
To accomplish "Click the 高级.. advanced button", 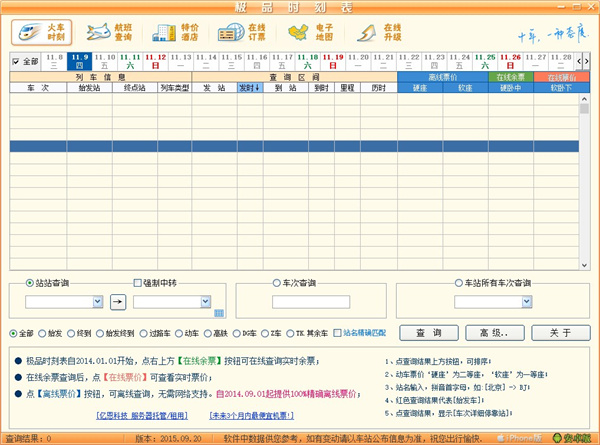I will tap(495, 333).
